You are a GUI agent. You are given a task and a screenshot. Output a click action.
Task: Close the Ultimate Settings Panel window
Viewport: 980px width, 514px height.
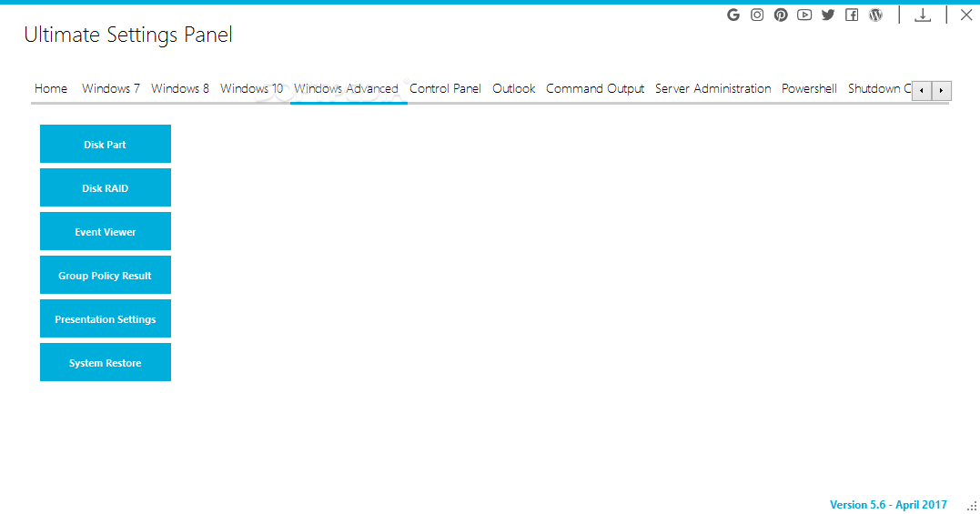(966, 15)
